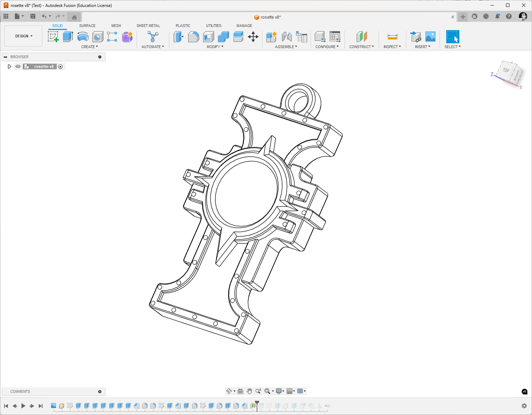Switch to the SHEET METAL tab
This screenshot has width=532, height=415.
click(x=148, y=26)
